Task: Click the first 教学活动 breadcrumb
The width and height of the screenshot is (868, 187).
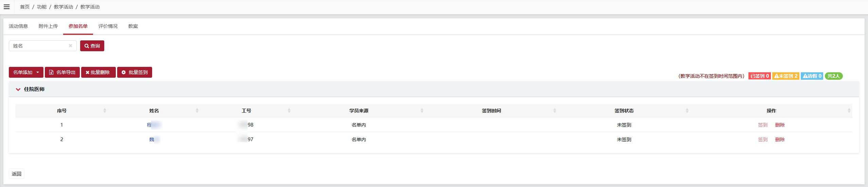Action: [x=64, y=7]
